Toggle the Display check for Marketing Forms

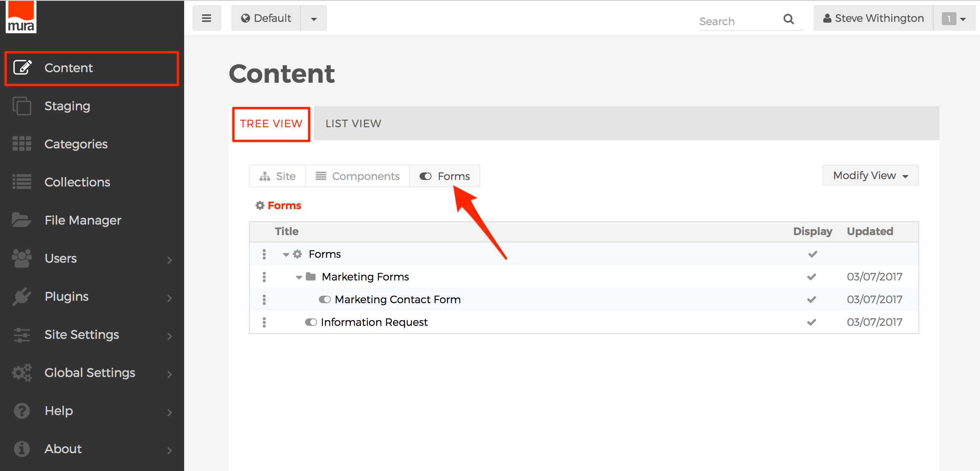pyautogui.click(x=812, y=277)
